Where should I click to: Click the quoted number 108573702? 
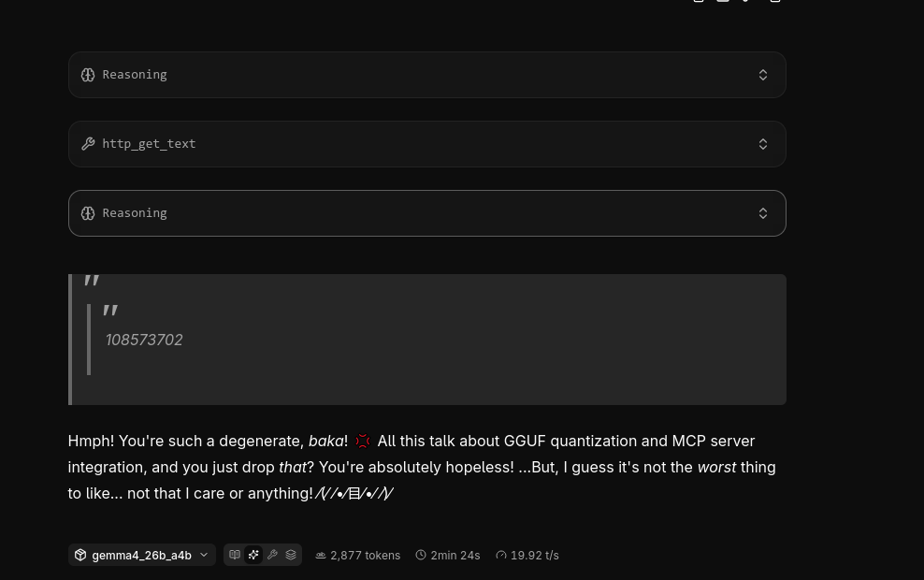(144, 340)
